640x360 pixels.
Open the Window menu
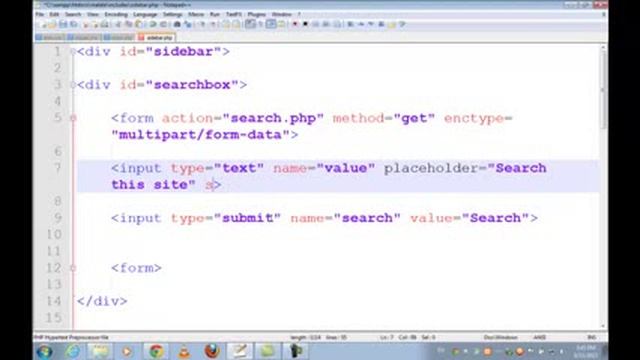[x=282, y=14]
